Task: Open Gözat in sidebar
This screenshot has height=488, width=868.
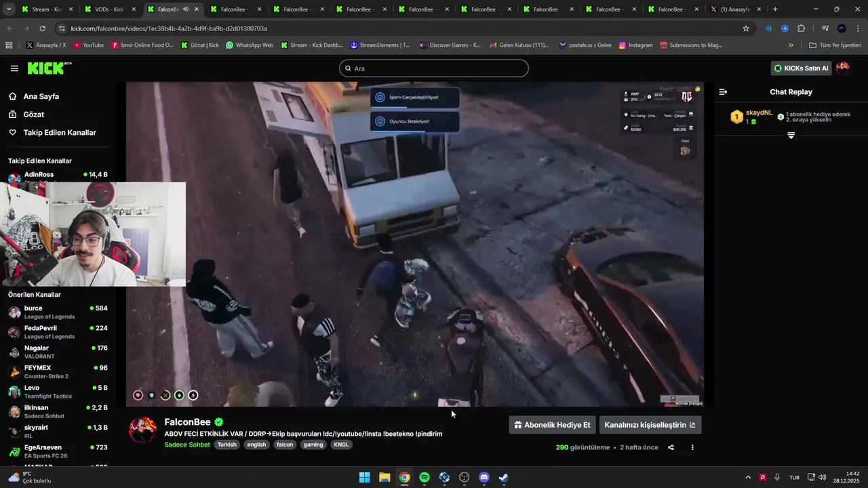Action: tap(34, 115)
